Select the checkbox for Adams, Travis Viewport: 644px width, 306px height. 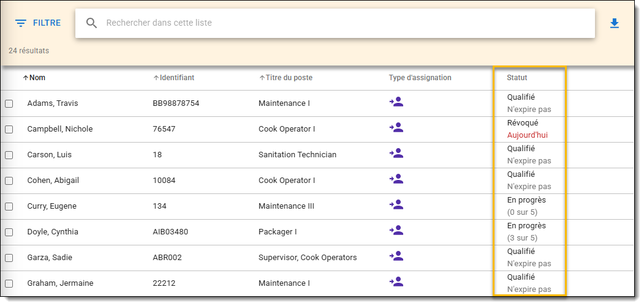coord(9,104)
